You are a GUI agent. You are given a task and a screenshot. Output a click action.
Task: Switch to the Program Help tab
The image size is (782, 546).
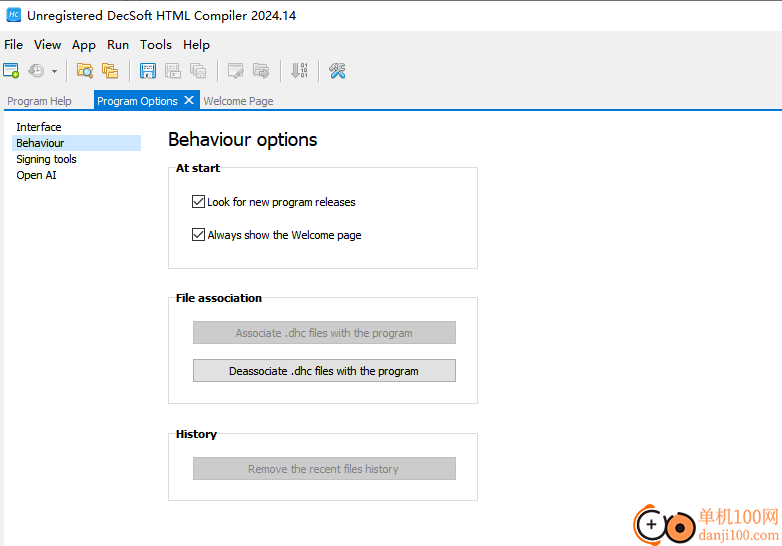[x=39, y=101]
